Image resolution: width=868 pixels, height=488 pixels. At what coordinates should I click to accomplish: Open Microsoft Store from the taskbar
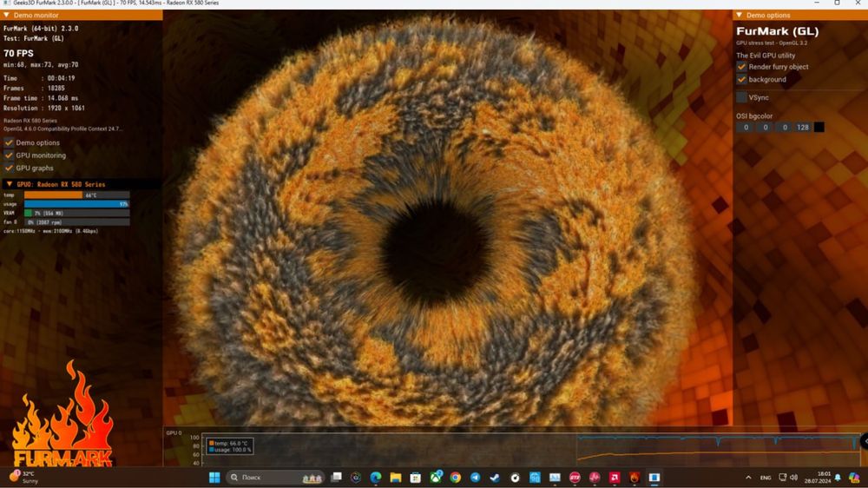coord(416,477)
